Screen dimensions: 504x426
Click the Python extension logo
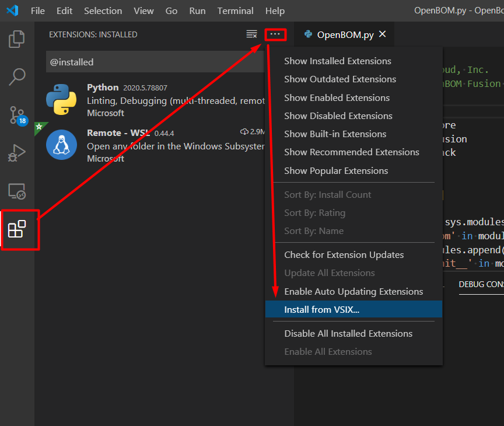pyautogui.click(x=64, y=99)
